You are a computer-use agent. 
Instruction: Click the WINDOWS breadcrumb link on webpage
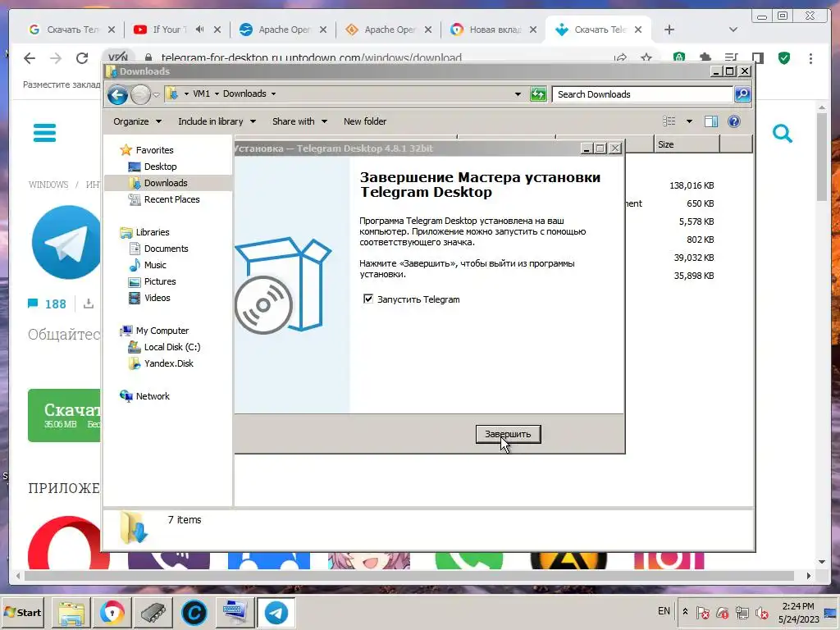click(x=48, y=185)
